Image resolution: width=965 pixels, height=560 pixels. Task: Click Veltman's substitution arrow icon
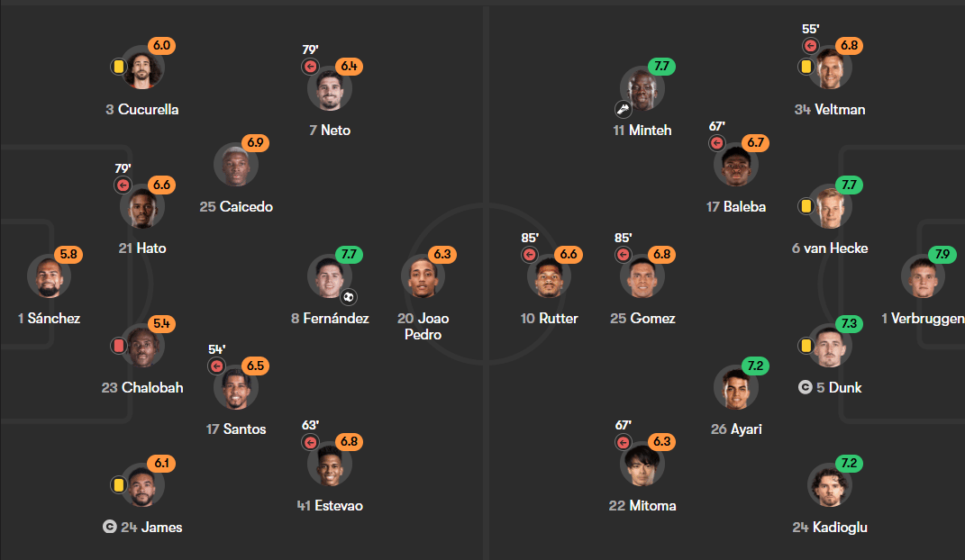click(x=811, y=46)
